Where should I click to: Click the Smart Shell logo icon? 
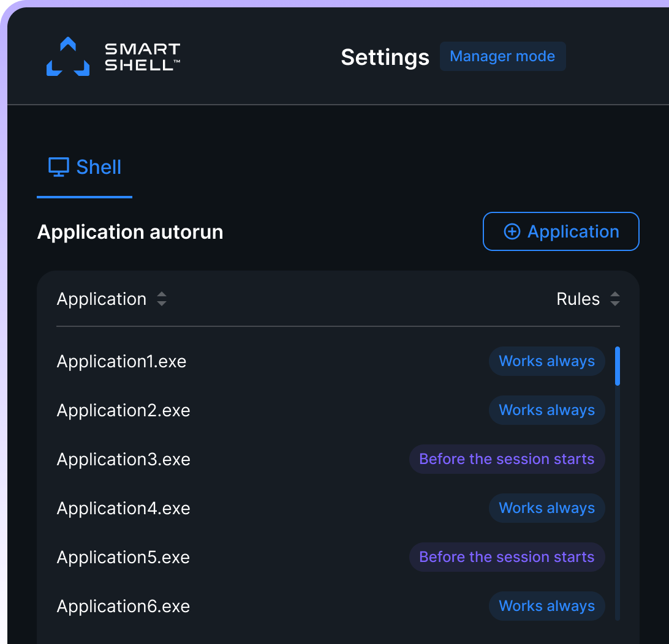coord(68,57)
